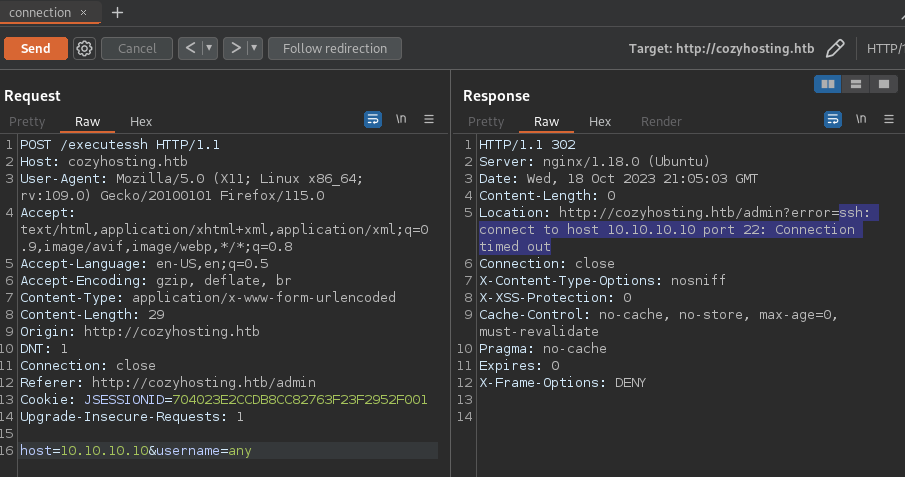
Task: Add a new Repeater tab
Action: click(117, 12)
